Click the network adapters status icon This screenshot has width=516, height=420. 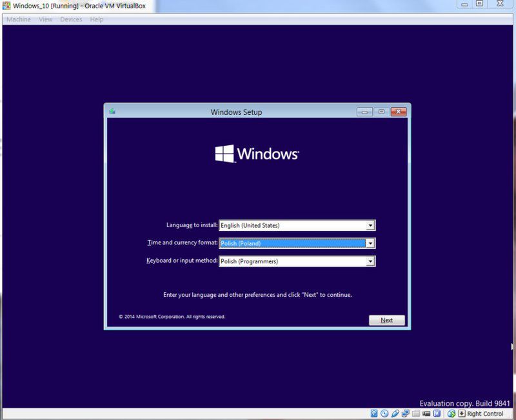tap(406, 414)
